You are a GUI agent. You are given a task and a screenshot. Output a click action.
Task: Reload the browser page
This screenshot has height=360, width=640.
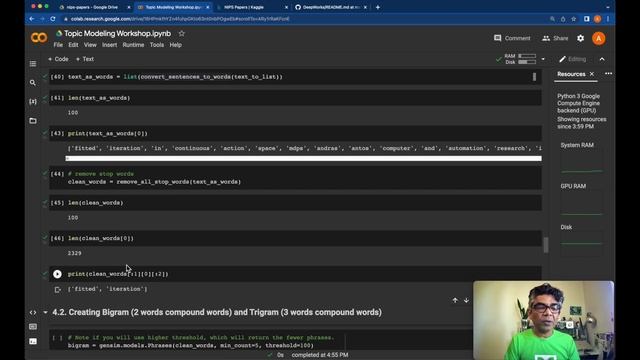tap(53, 19)
